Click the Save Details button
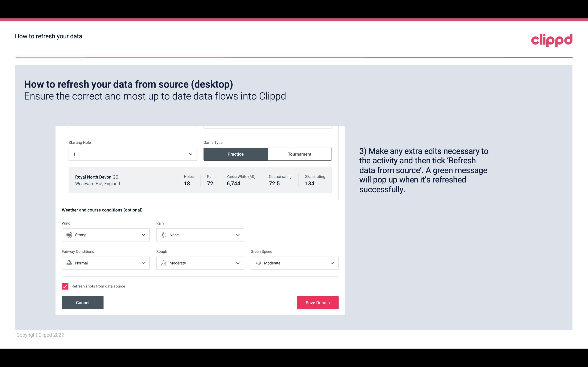The width and height of the screenshot is (588, 367). coord(317,302)
